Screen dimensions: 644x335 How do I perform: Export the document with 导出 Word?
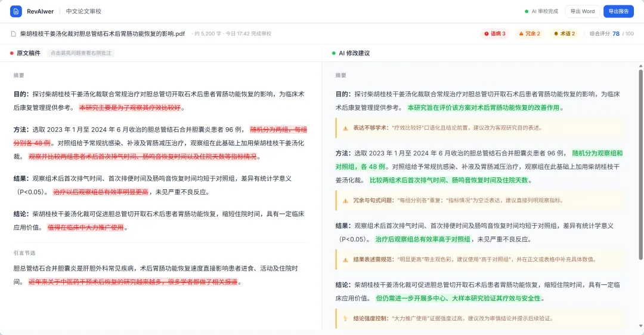tap(583, 11)
